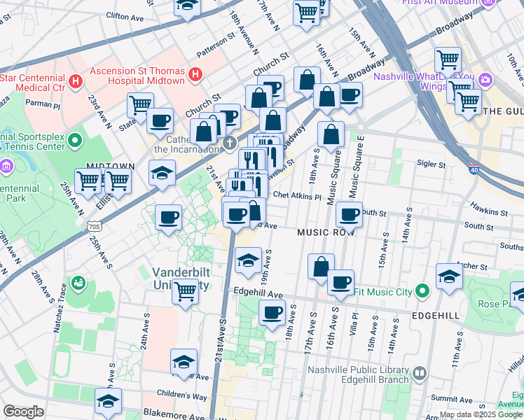This screenshot has width=524, height=420.
Task: Click the coffee cup marker on Broadway near 16th Ave
Action: [x=350, y=97]
